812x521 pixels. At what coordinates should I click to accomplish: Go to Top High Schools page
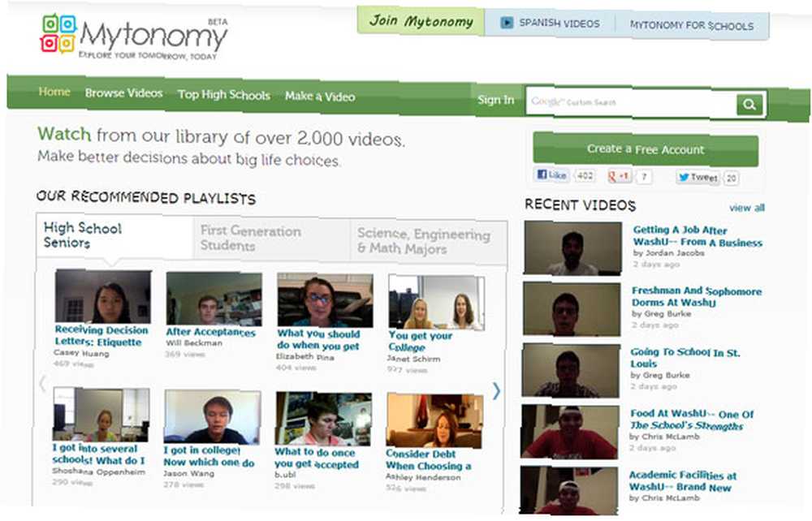pos(224,95)
